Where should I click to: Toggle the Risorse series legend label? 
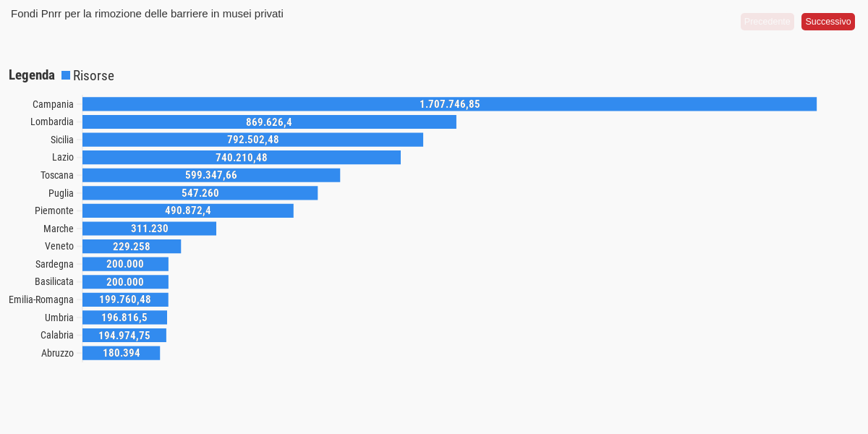pos(93,76)
